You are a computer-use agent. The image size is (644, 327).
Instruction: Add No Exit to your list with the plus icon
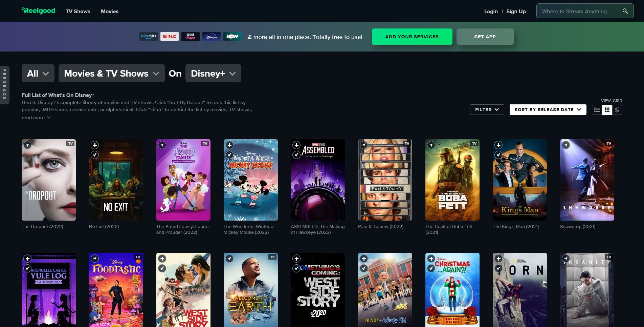point(95,145)
